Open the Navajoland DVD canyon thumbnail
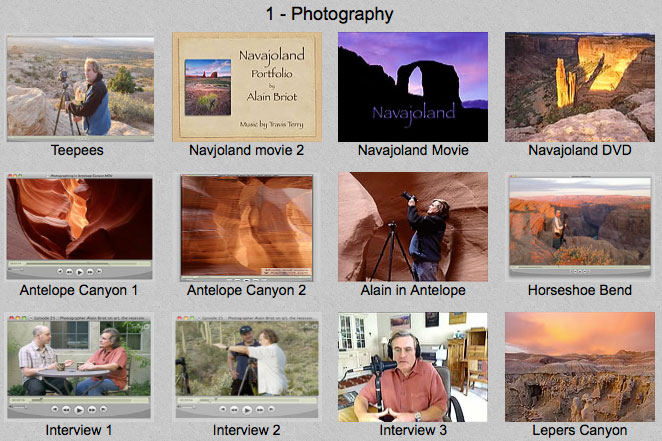Screen dimensions: 662x441 579,87
